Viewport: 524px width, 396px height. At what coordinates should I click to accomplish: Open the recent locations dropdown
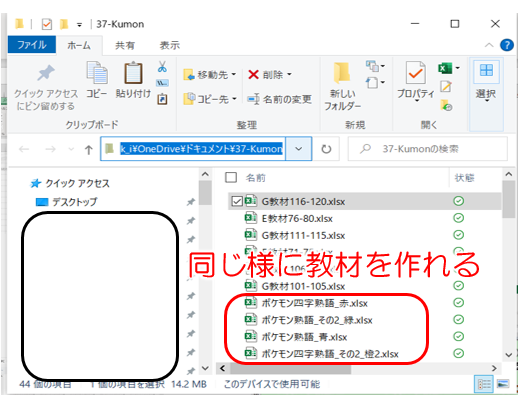click(x=71, y=149)
